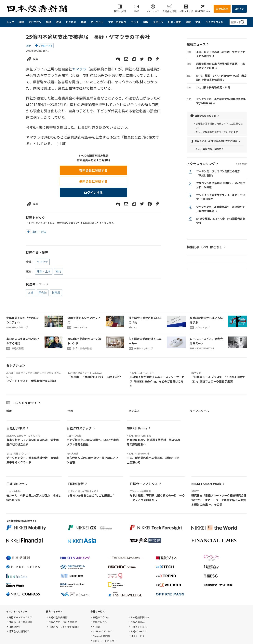Print article using top printer icon
Screen dimensions: 253x644
(x=118, y=59)
